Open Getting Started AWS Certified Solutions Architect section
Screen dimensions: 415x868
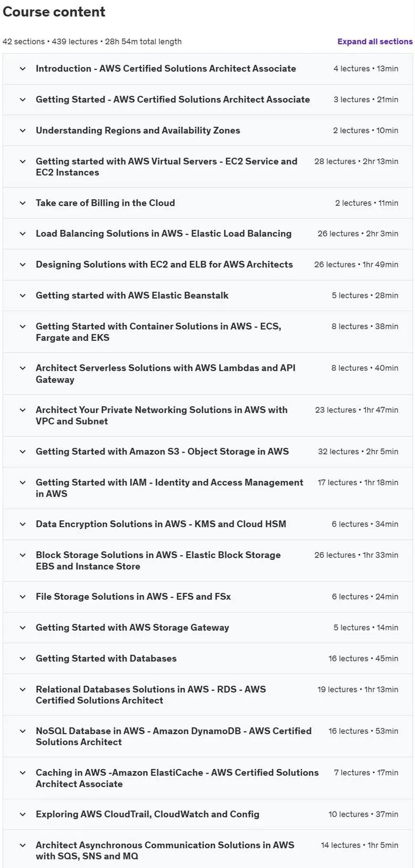coord(207,100)
